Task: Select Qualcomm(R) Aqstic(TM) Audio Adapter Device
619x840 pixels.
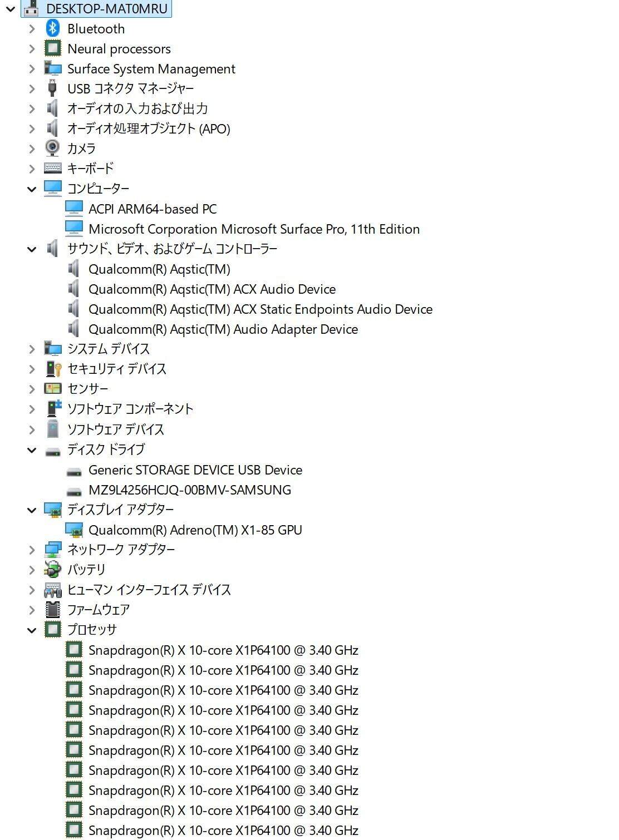Action: 223,329
